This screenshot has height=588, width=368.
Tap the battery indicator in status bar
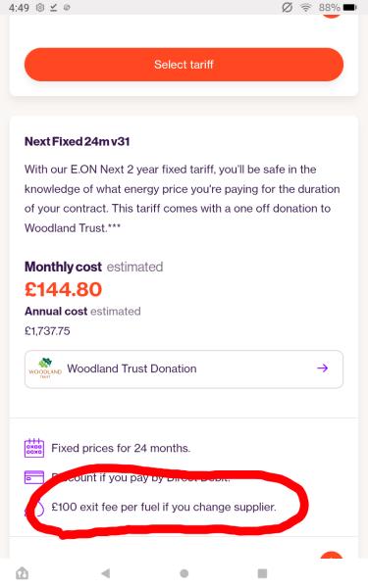pyautogui.click(x=349, y=8)
